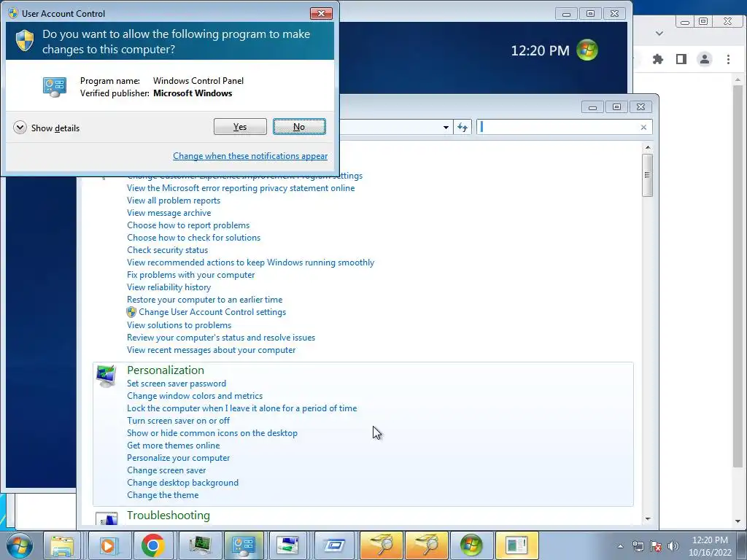
Task: Open the Chrome profile avatar
Action: 705,59
